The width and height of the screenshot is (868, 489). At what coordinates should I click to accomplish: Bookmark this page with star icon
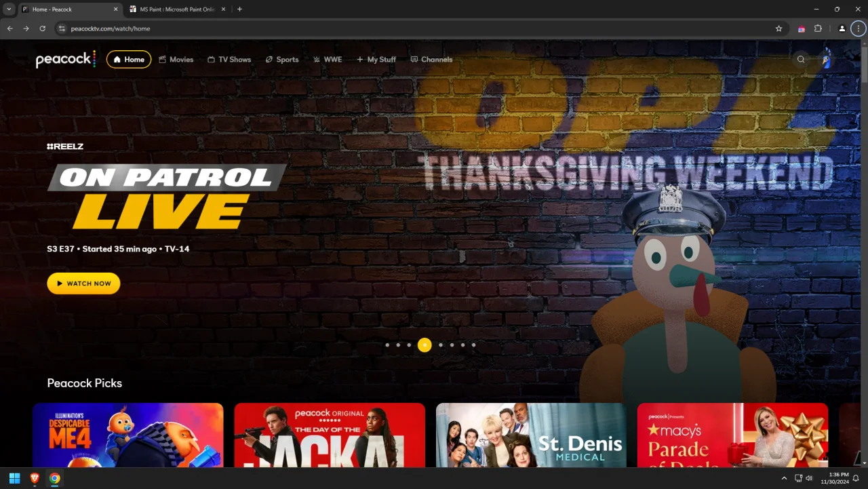coord(778,28)
